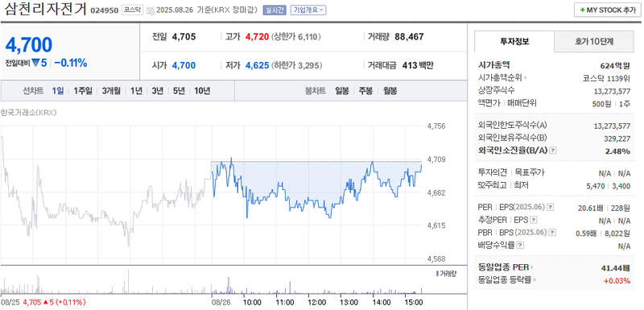Image resolution: width=644 pixels, height=310 pixels.
Task: Choose the 3개월 line chart range
Action: 111,91
